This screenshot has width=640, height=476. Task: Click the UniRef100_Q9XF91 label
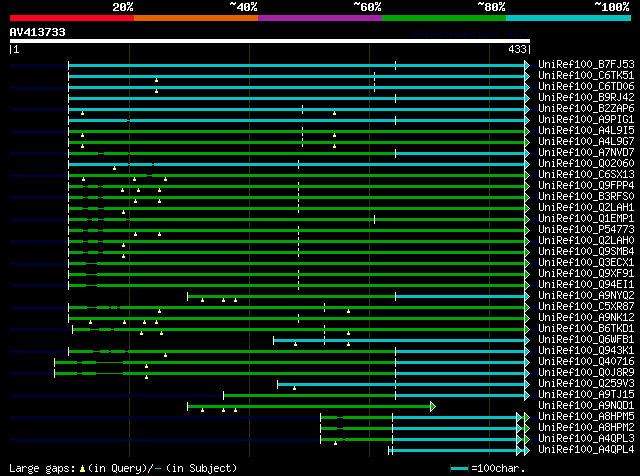586,274
